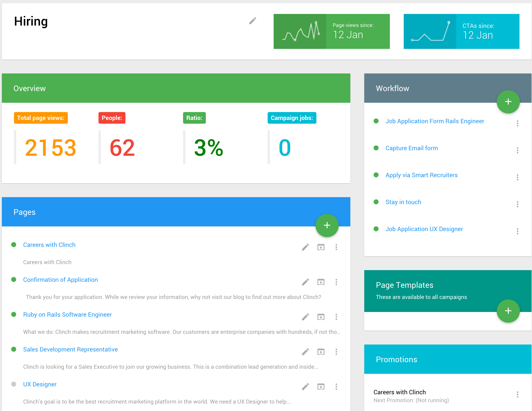Edit the Hiring campaign title pencil icon

coord(253,21)
